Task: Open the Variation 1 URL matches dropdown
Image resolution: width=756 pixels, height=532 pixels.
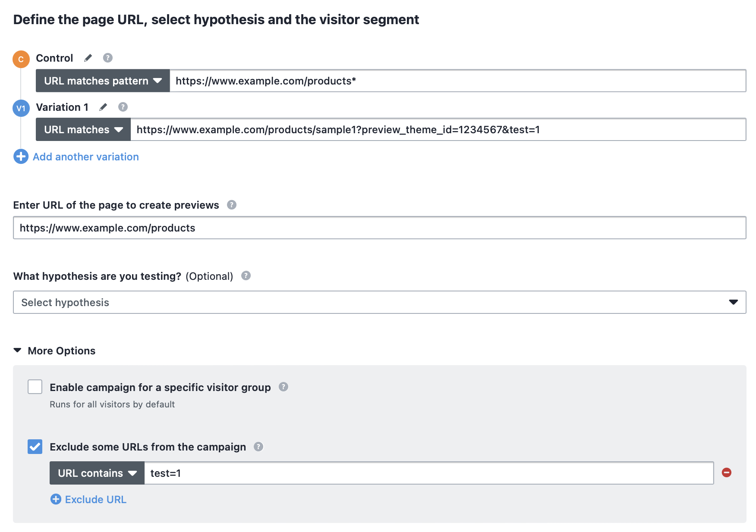Action: coord(83,129)
